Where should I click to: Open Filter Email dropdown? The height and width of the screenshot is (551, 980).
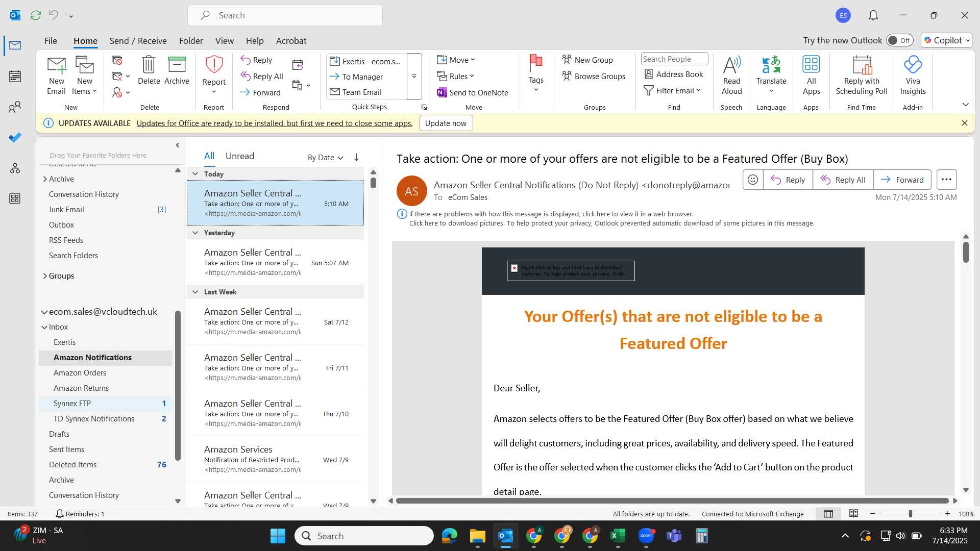pyautogui.click(x=672, y=91)
